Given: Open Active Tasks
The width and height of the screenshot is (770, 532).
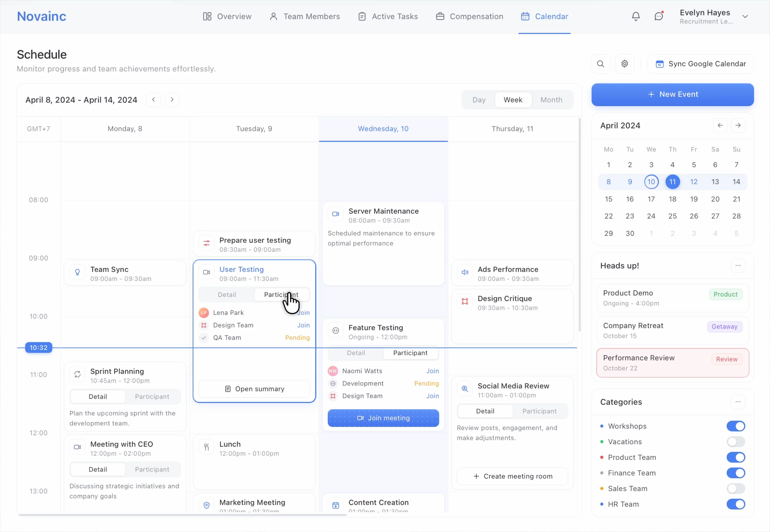Looking at the screenshot, I should 388,16.
